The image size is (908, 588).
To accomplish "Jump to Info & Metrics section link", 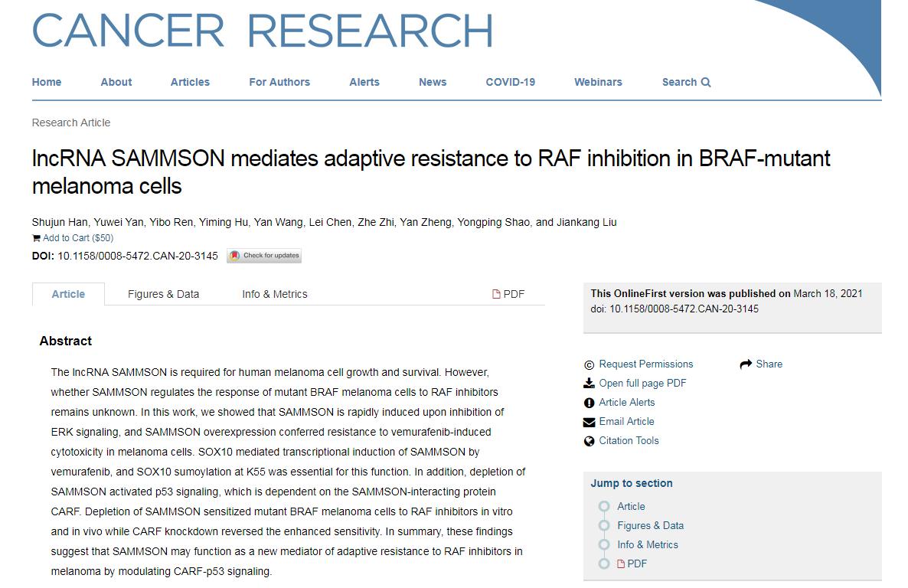I will point(648,544).
